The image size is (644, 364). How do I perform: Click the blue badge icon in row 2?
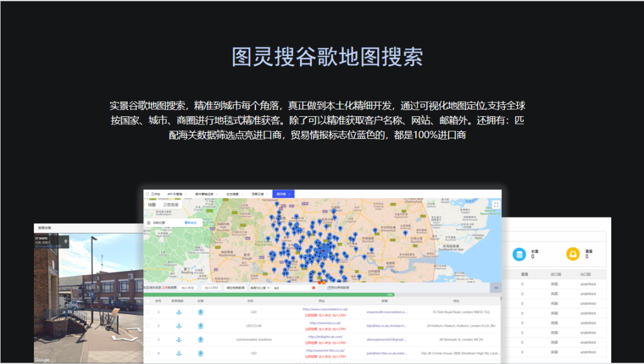tap(200, 326)
